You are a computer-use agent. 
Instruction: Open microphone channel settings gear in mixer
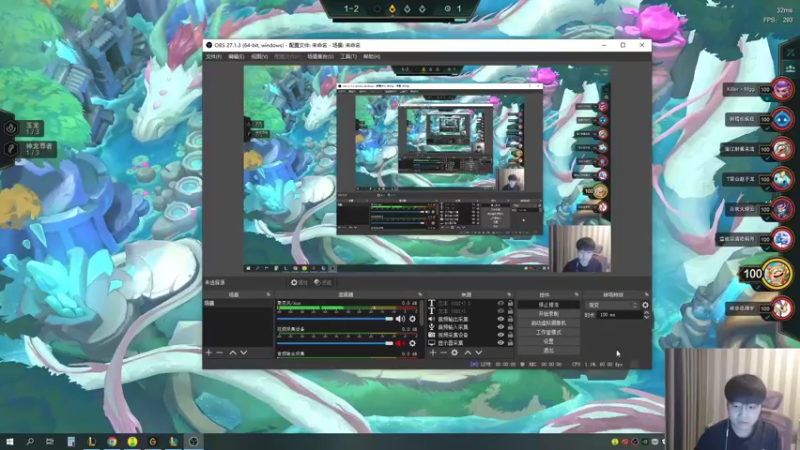click(x=412, y=319)
